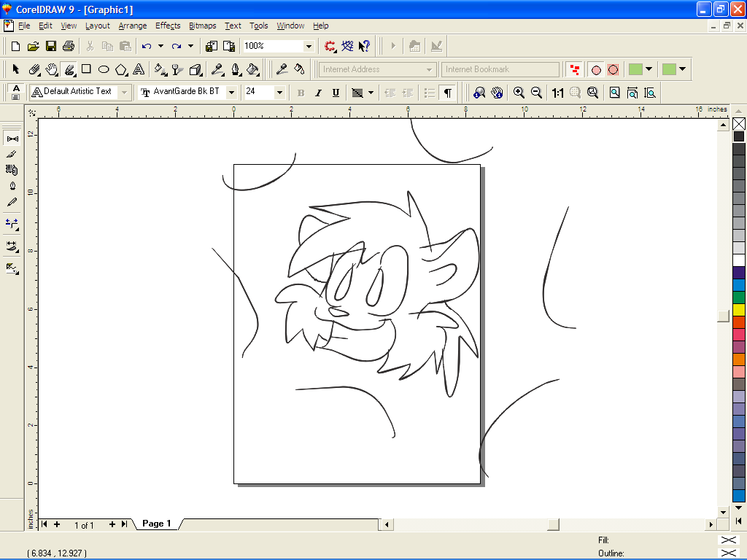Select the Ellipse tool
The height and width of the screenshot is (560, 747).
(104, 69)
